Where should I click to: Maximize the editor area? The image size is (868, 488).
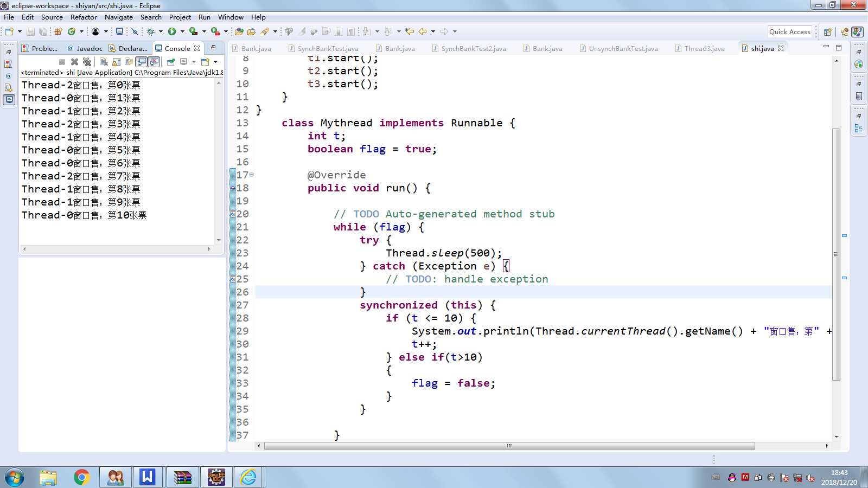[x=839, y=48]
